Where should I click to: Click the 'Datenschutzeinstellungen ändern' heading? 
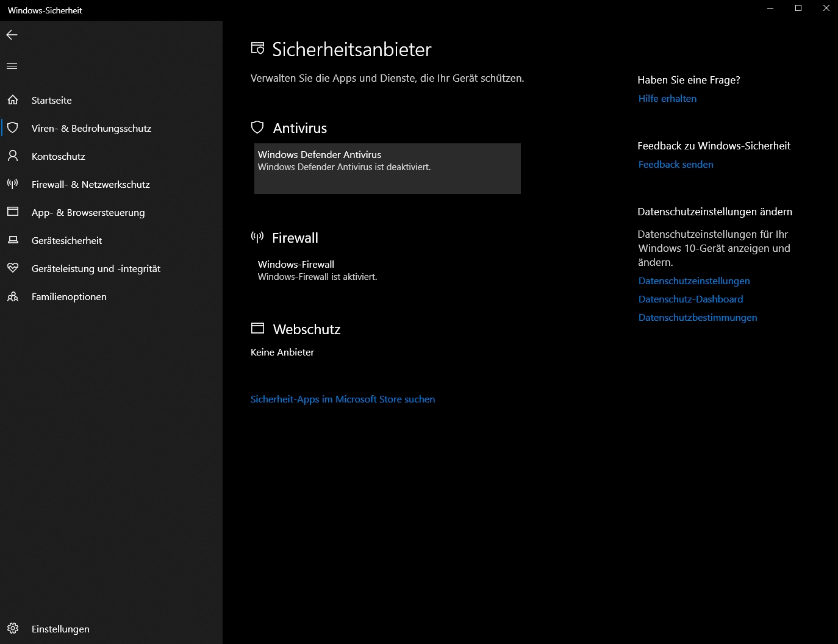[715, 212]
